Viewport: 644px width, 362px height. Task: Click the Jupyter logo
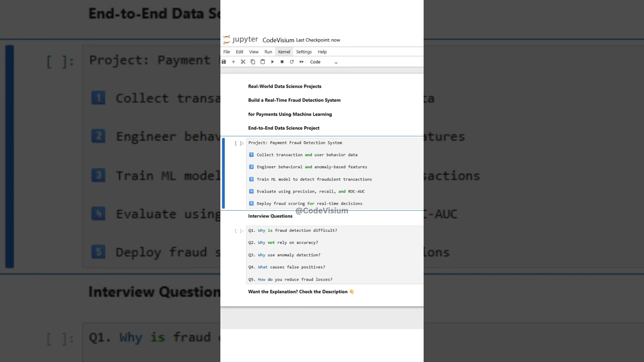tap(240, 40)
